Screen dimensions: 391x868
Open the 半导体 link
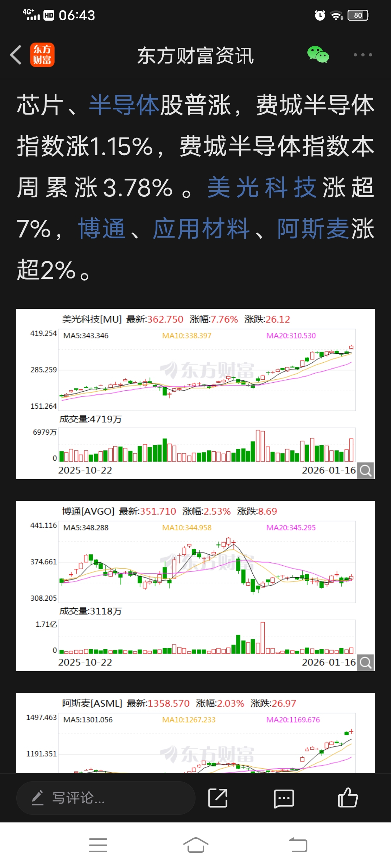(124, 105)
